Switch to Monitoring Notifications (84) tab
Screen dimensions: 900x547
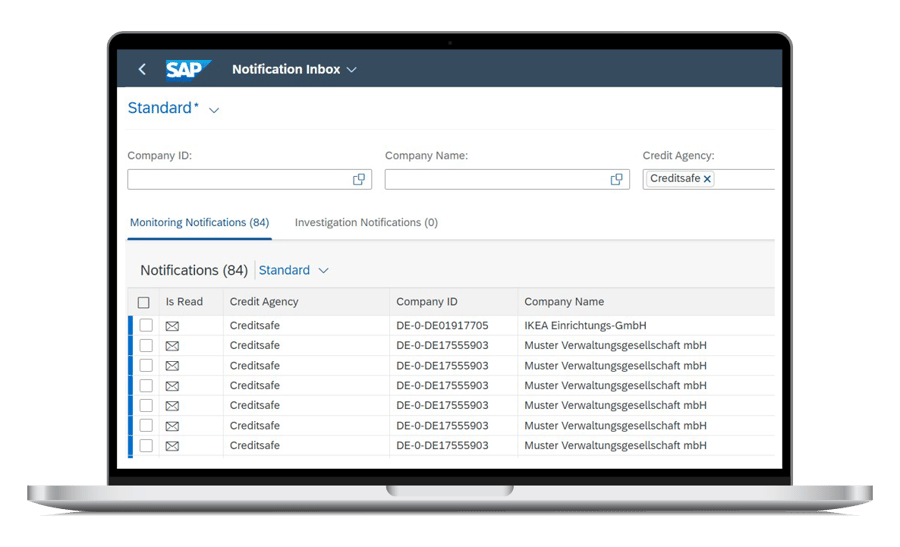(199, 223)
